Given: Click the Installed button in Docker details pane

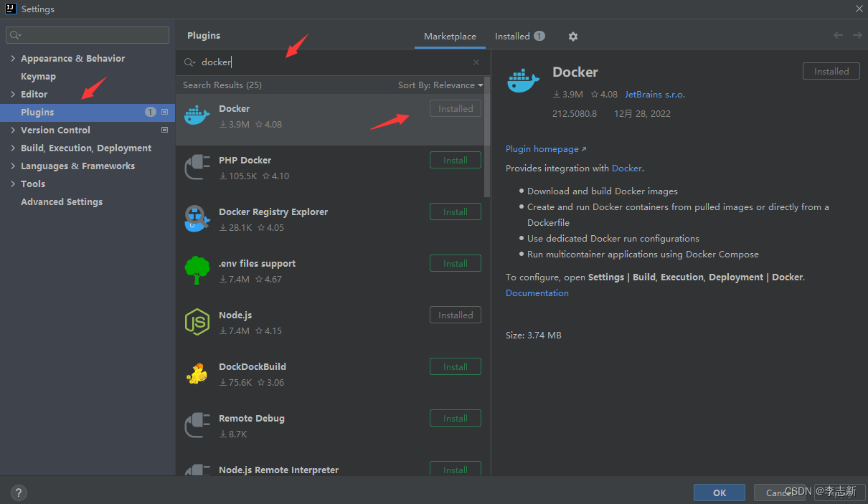Looking at the screenshot, I should pyautogui.click(x=831, y=72).
